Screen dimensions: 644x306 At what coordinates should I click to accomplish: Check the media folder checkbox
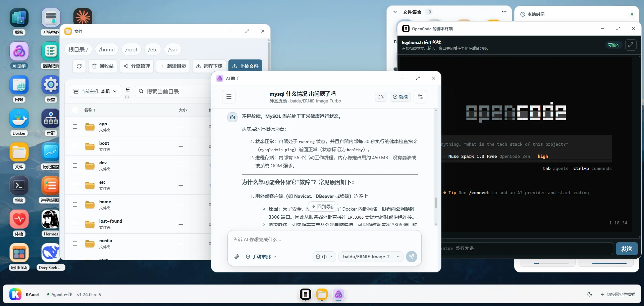[x=75, y=244]
